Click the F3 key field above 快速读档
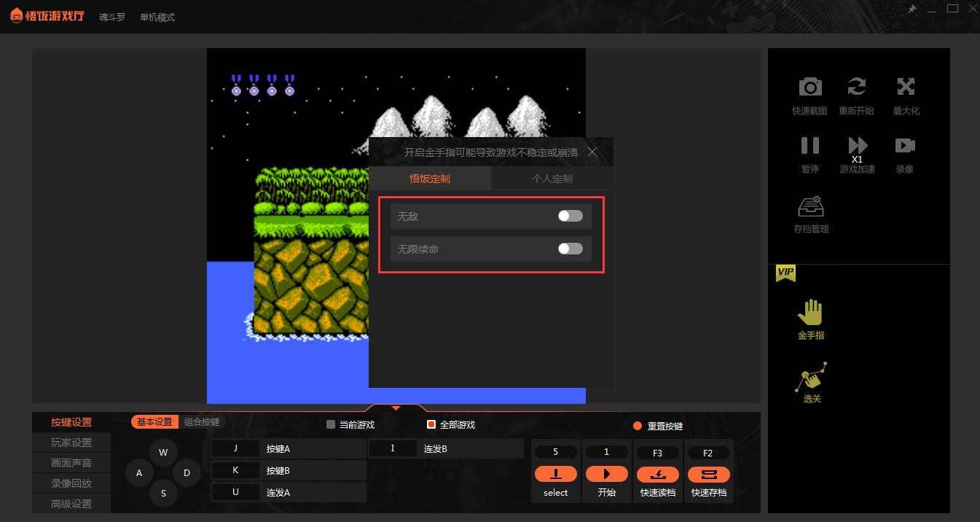Image resolution: width=980 pixels, height=522 pixels. (657, 453)
